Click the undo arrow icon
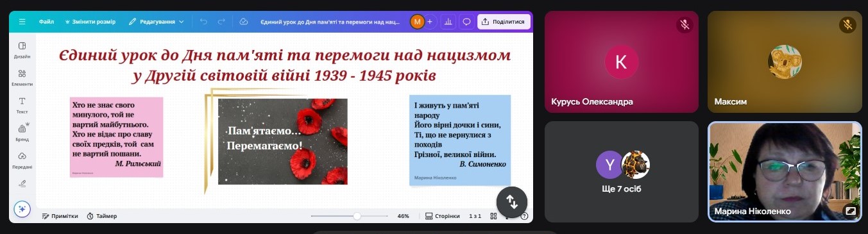Image resolution: width=868 pixels, height=234 pixels. click(203, 21)
